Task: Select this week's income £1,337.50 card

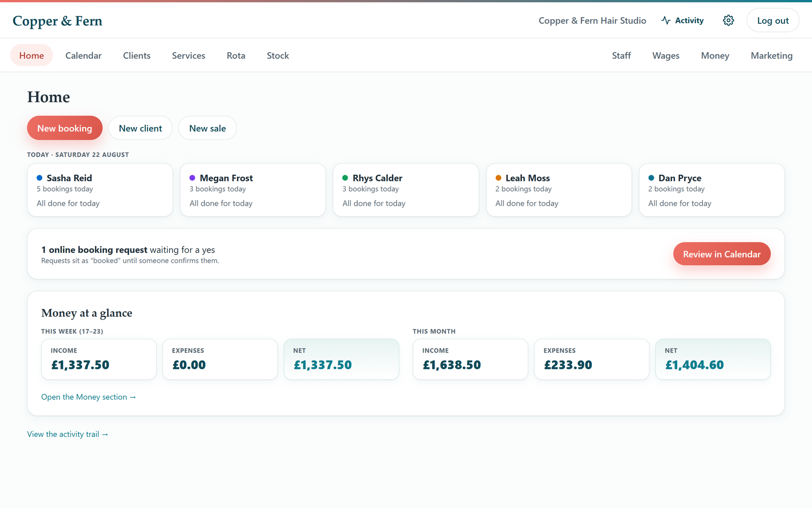Action: tap(99, 359)
